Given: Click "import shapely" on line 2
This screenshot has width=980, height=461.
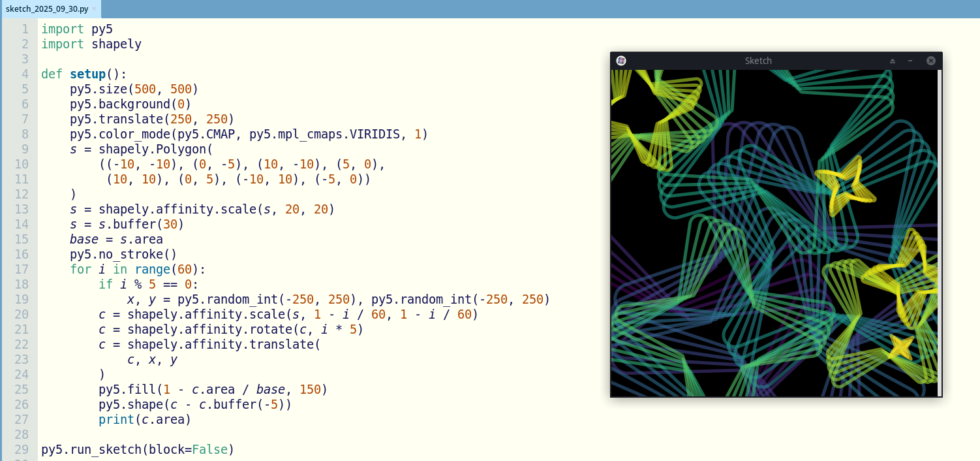Looking at the screenshot, I should 91,44.
